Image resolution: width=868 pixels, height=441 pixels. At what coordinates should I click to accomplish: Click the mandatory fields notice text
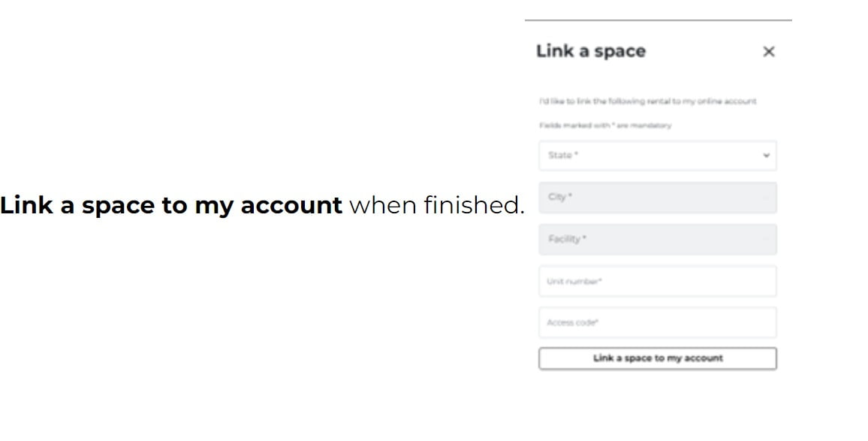tap(605, 125)
